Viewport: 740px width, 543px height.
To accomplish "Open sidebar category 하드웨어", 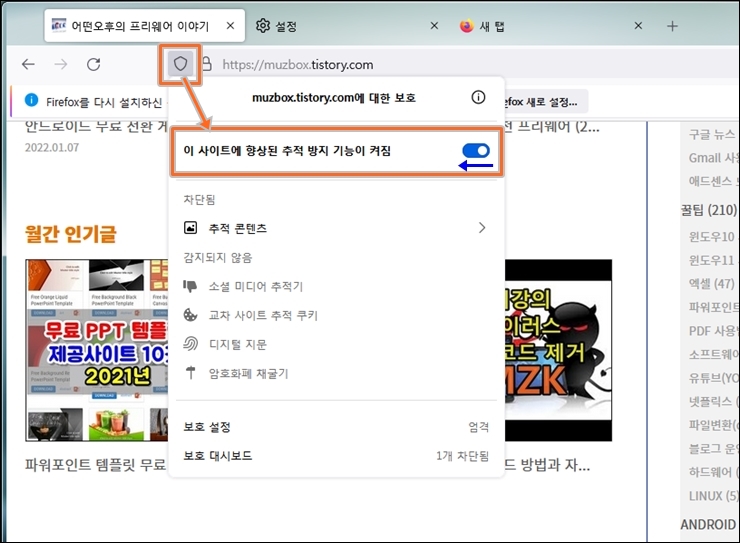I will point(713,472).
